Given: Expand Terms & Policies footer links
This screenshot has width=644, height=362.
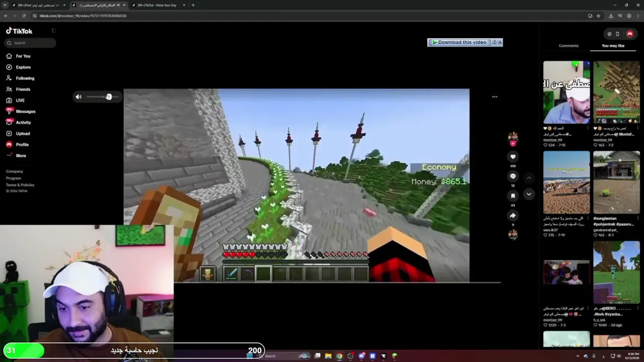Looking at the screenshot, I should (20, 185).
